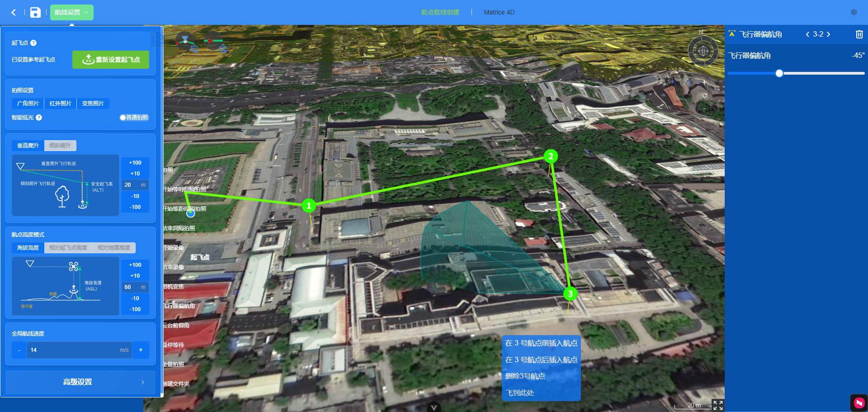The width and height of the screenshot is (868, 412).
Task: Click the 60 m route altitude field
Action: click(x=135, y=287)
